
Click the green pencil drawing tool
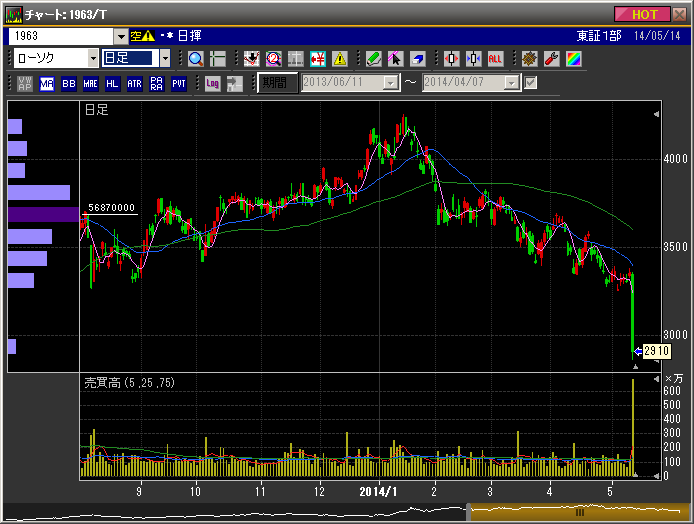pyautogui.click(x=373, y=58)
